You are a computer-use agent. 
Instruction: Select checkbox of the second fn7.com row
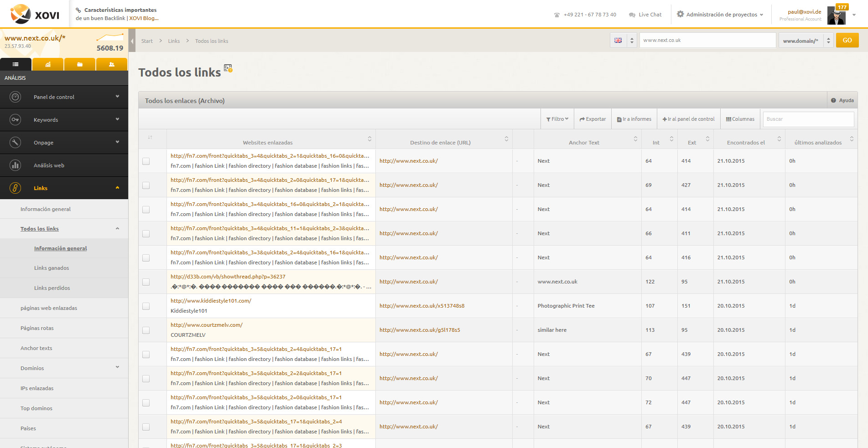tap(146, 185)
